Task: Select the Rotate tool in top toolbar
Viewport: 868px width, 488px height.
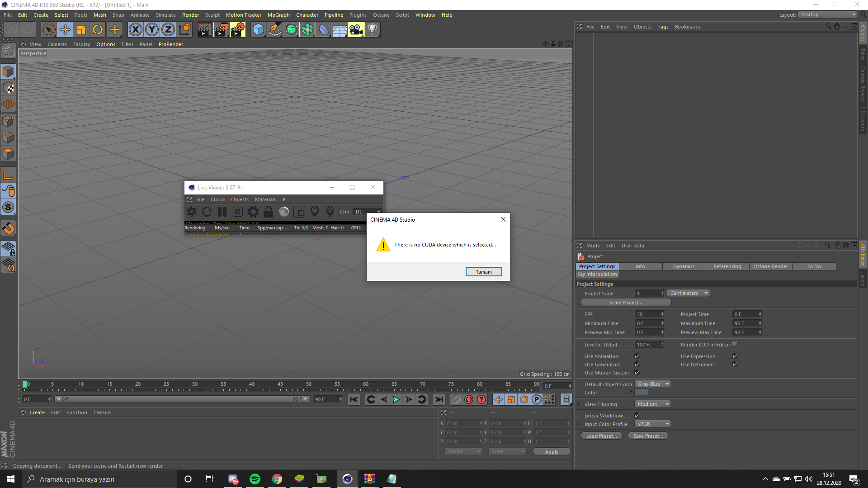Action: tap(98, 30)
